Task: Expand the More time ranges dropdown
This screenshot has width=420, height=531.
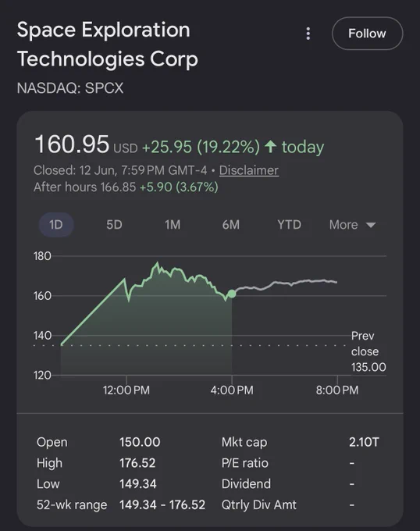Action: [x=352, y=225]
